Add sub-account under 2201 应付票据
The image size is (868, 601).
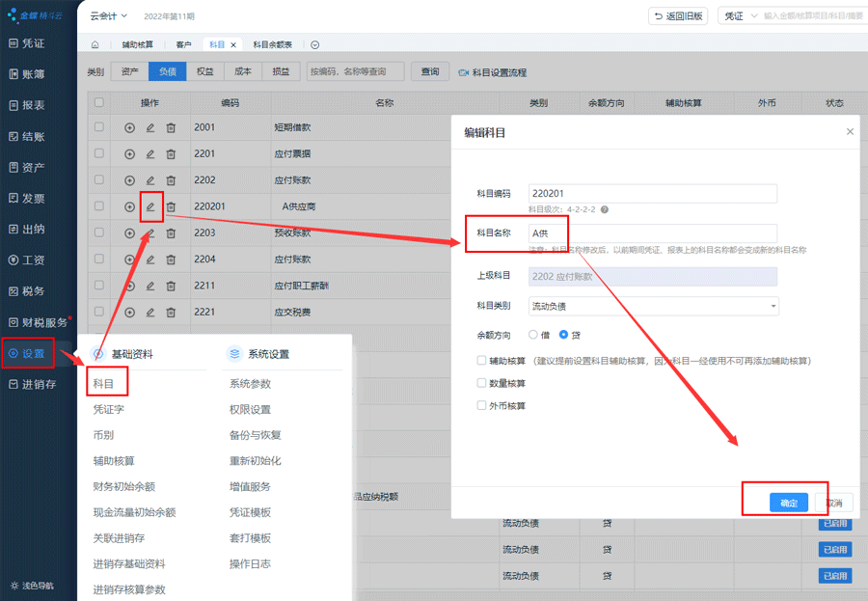pyautogui.click(x=129, y=154)
